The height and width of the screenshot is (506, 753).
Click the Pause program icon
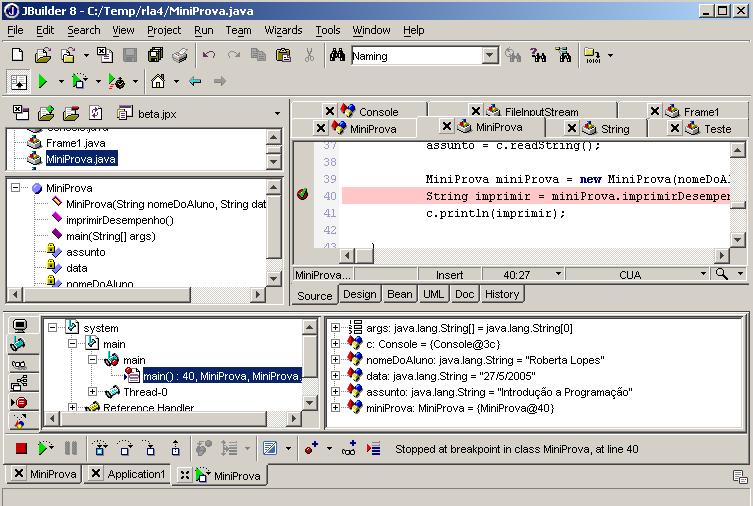(71, 448)
